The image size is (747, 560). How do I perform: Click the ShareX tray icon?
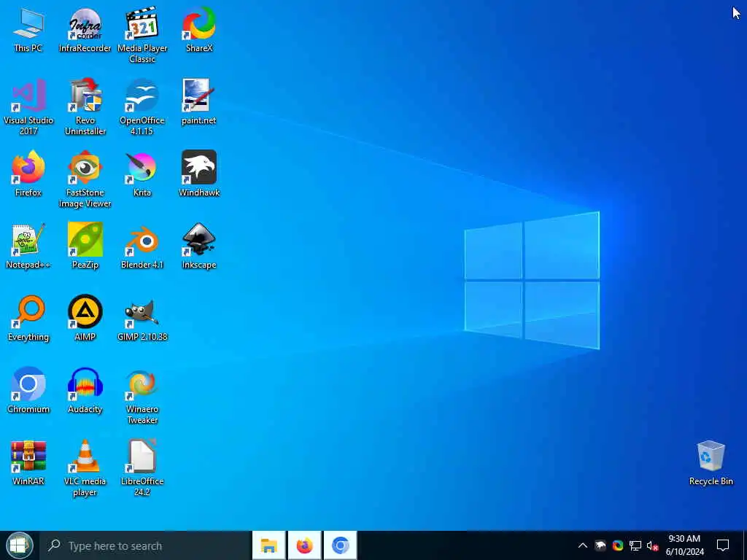point(618,545)
